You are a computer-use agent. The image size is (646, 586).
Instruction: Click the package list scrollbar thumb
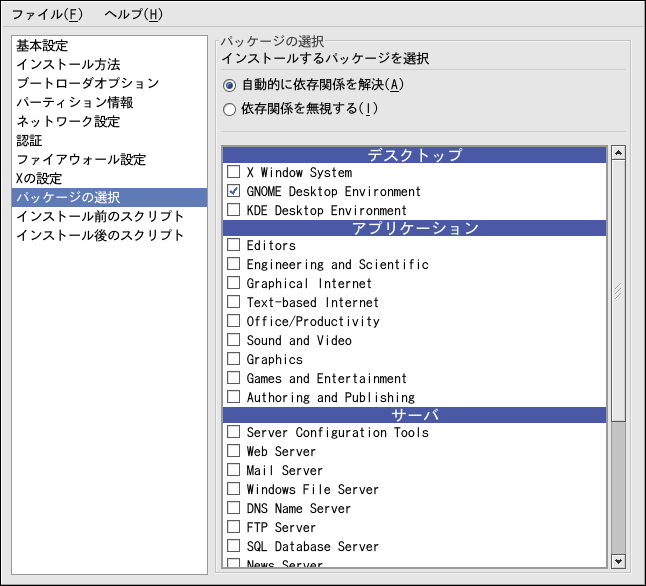618,290
